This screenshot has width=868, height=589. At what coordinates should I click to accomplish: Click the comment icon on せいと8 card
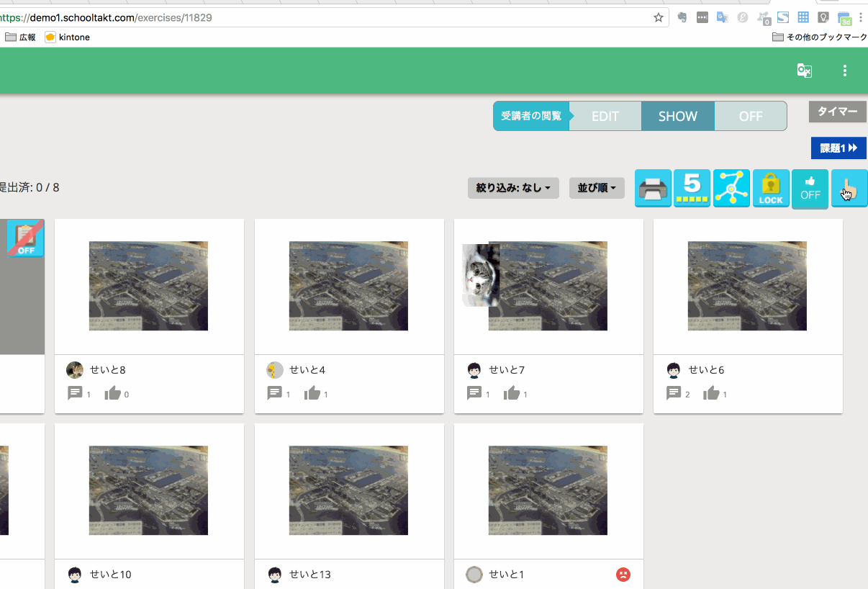point(75,393)
